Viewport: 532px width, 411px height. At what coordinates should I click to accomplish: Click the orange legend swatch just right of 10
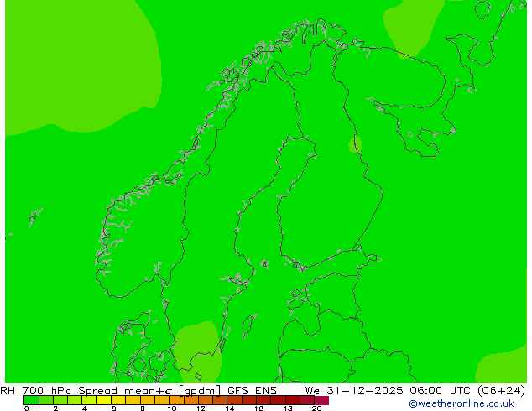(177, 400)
